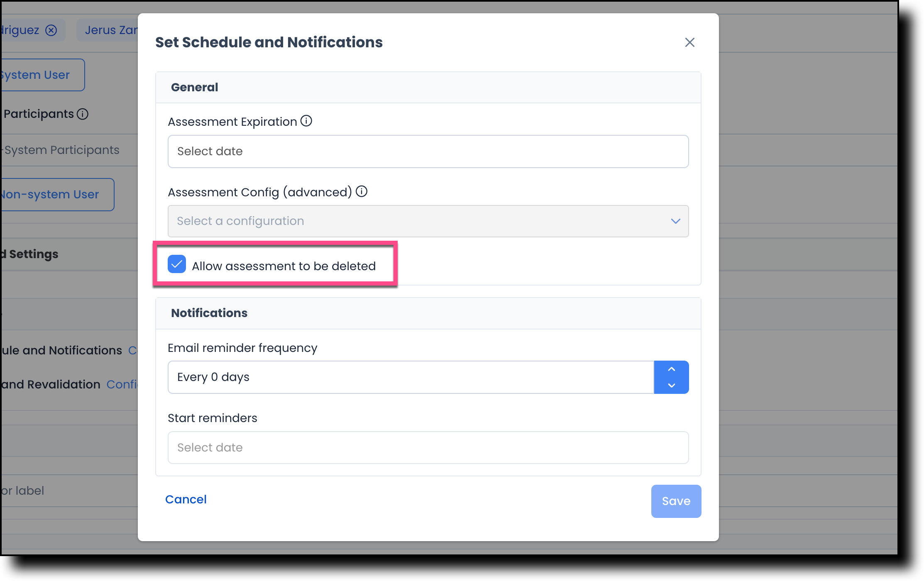Viewport: 924px width, 581px height.
Task: Enable the Allow assessment to be deleted option
Action: pyautogui.click(x=176, y=264)
